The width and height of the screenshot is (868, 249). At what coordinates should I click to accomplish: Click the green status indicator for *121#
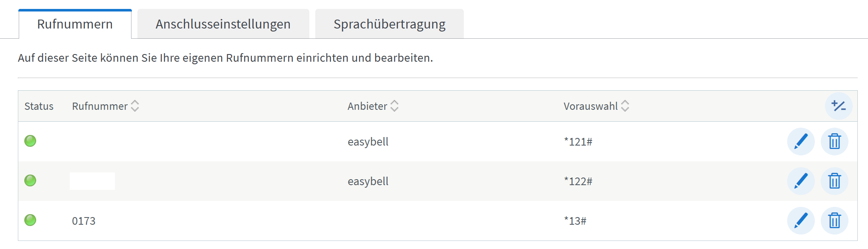tap(30, 141)
